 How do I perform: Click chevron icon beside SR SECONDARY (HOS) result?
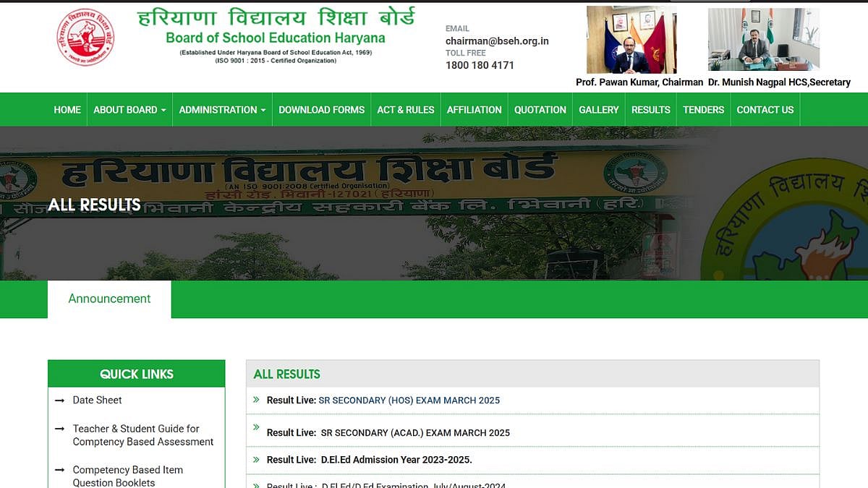pyautogui.click(x=256, y=399)
